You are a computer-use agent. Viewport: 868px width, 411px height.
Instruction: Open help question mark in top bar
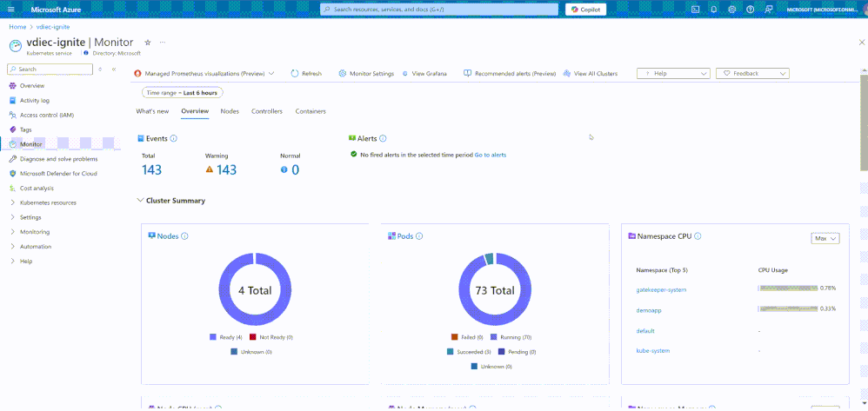[750, 10]
